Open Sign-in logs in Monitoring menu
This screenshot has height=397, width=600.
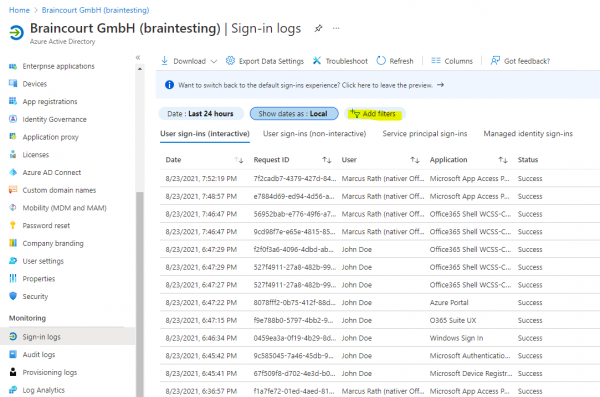click(68, 337)
